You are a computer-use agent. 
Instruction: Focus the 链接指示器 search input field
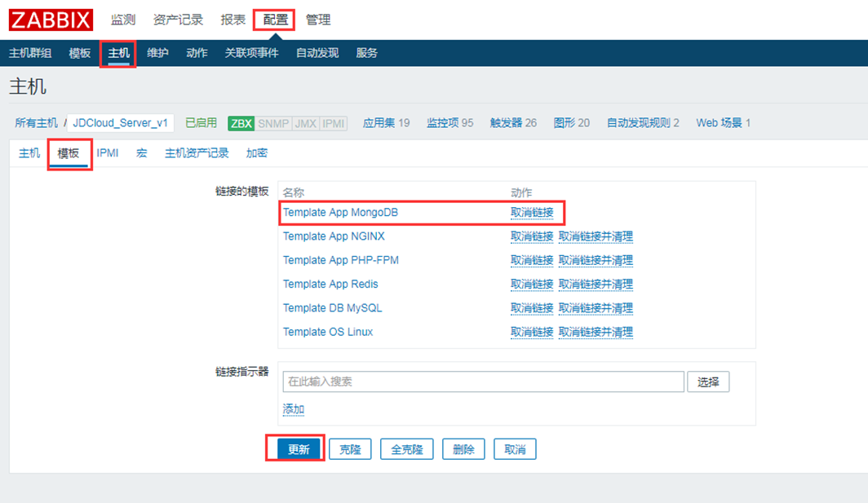point(483,382)
